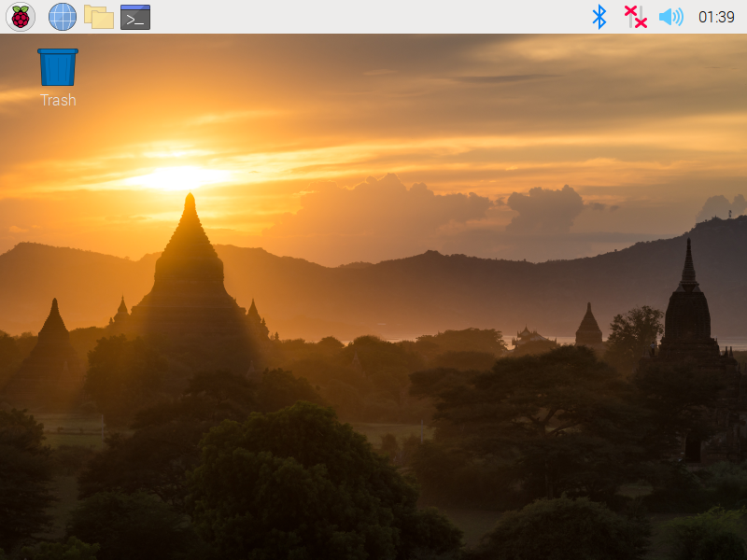747x560 pixels.
Task: Open the Bluetooth menu in the tray
Action: tap(599, 17)
